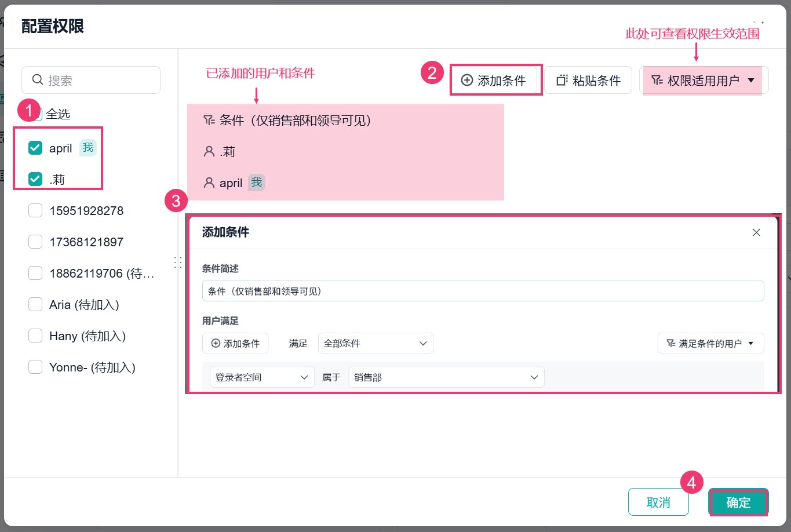The width and height of the screenshot is (791, 532).
Task: Open the 销售部 value dropdown
Action: coord(447,377)
